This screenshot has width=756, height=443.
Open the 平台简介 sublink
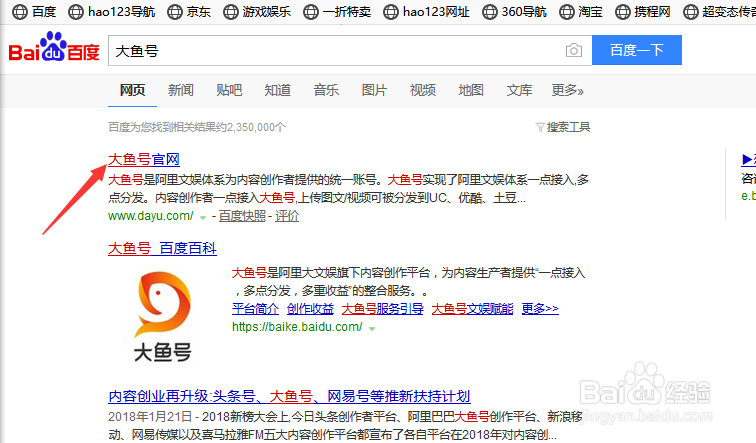[256, 309]
